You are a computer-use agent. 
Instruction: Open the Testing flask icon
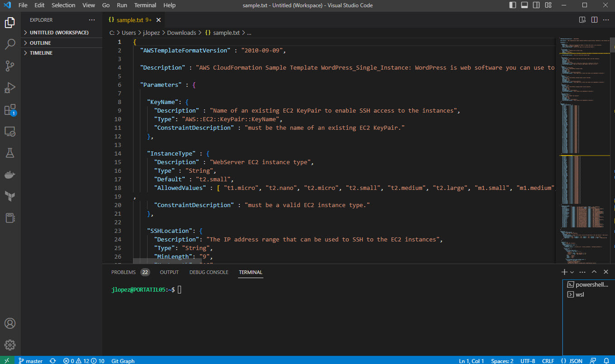click(10, 153)
